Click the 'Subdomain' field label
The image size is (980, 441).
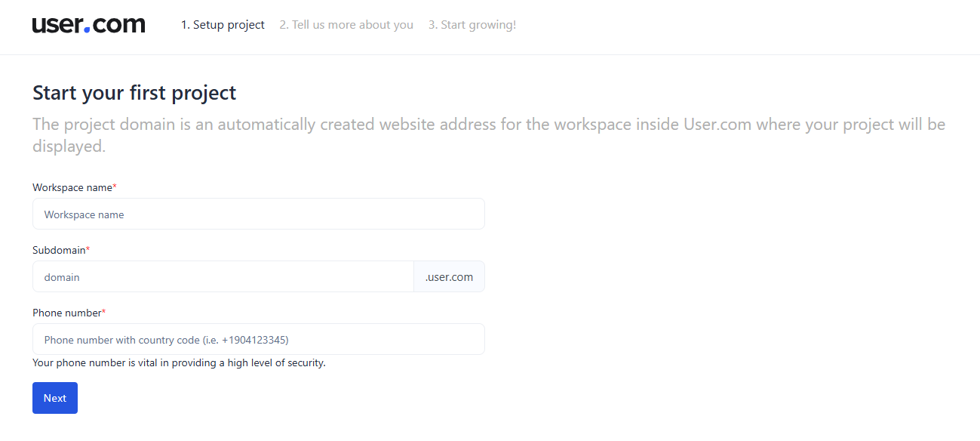click(x=58, y=250)
